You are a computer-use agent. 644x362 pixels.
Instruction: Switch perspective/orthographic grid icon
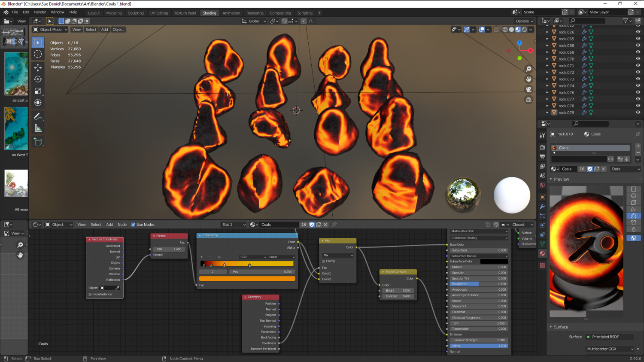click(529, 100)
